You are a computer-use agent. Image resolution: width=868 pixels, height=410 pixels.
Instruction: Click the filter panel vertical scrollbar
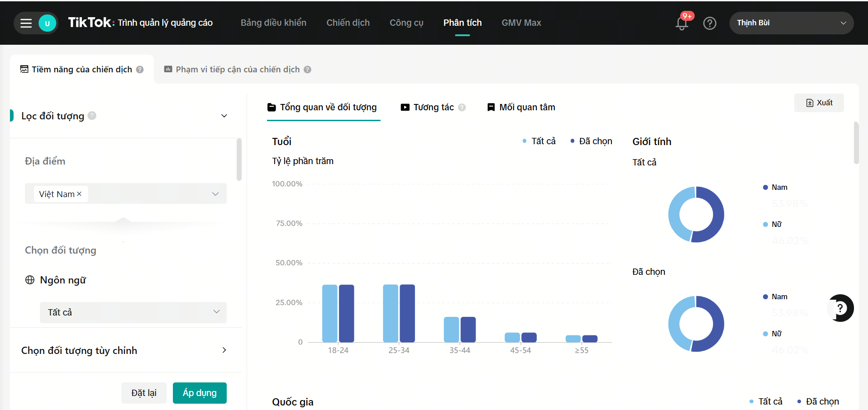pyautogui.click(x=239, y=160)
